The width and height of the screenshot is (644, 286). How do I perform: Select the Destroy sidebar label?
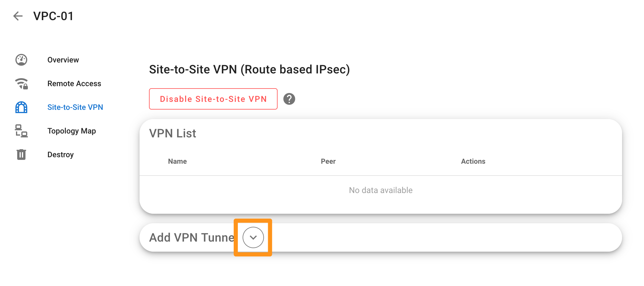coord(60,155)
